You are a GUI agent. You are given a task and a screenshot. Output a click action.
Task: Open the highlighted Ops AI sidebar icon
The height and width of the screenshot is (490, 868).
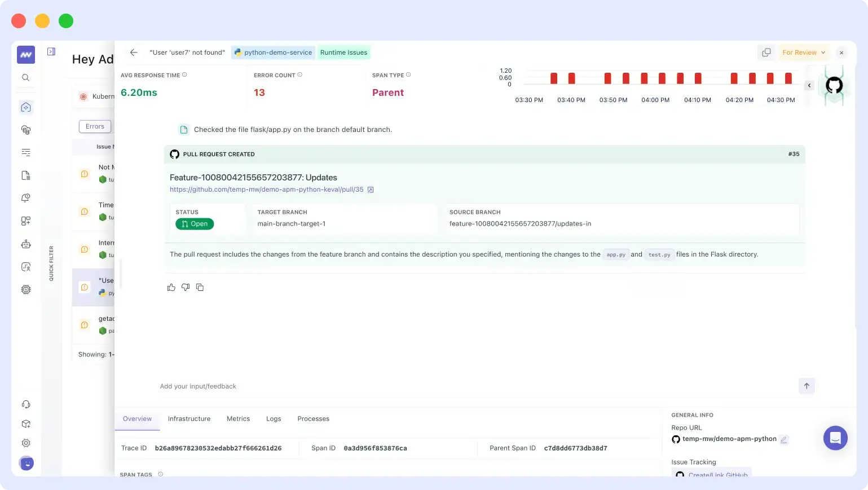pyautogui.click(x=26, y=107)
